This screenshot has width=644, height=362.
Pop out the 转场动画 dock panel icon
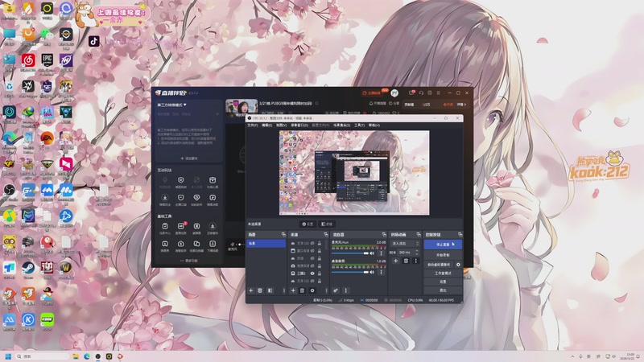pos(419,234)
